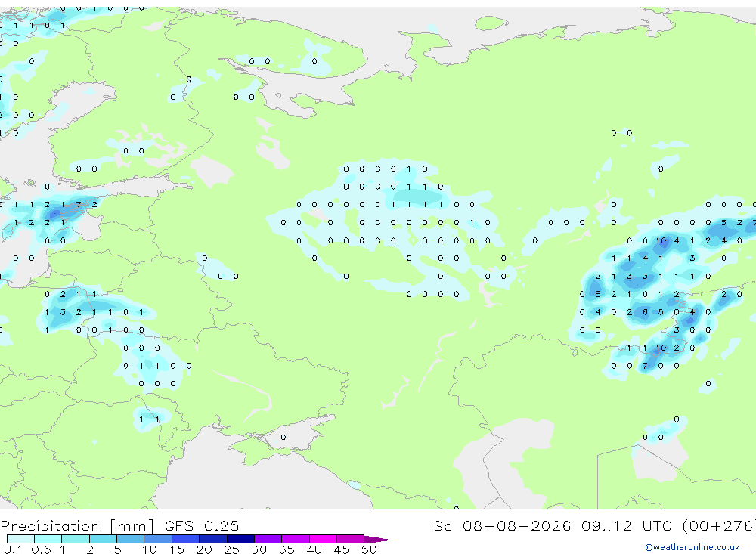Click the 'Precipitation [mm]' title text

77,525
